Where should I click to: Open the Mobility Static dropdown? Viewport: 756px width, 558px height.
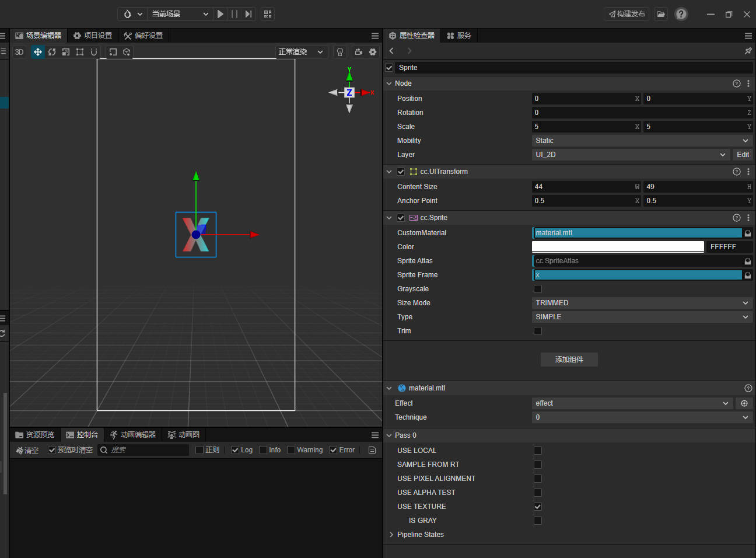642,141
